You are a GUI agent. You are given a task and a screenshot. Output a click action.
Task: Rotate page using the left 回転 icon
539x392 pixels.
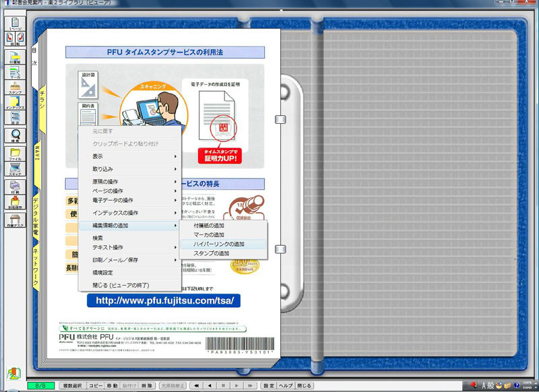10,38
